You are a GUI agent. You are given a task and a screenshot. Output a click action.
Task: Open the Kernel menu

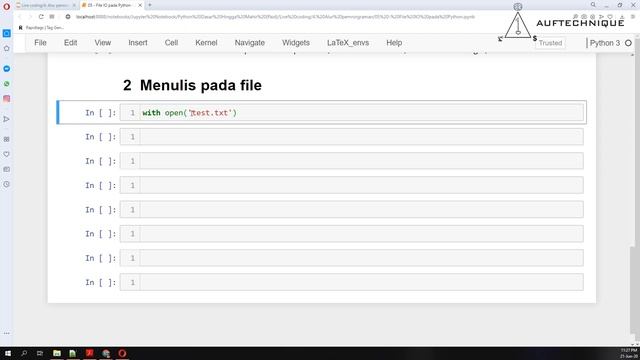click(206, 43)
